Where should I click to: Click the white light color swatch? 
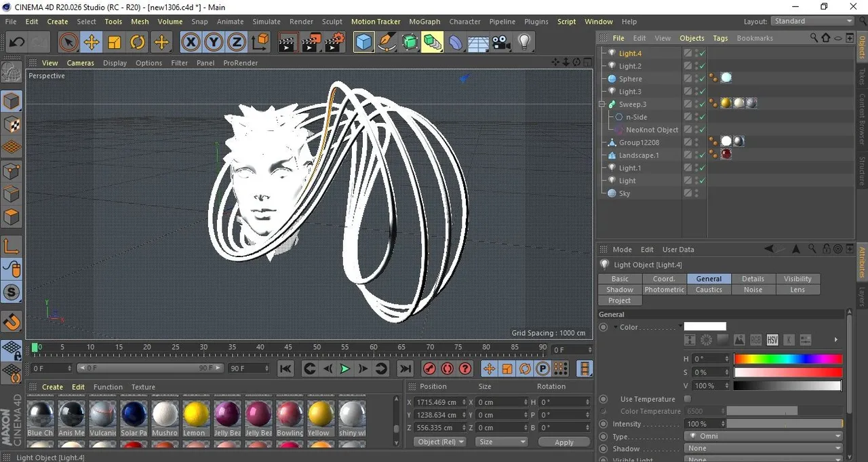click(x=705, y=326)
